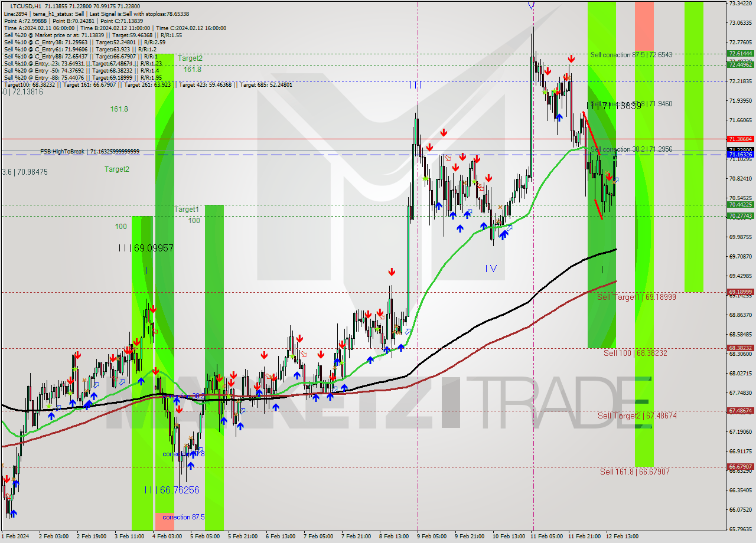The height and width of the screenshot is (543, 756).
Task: Select the Sell correction 87.5 | 72.6543 label
Action: (631, 55)
